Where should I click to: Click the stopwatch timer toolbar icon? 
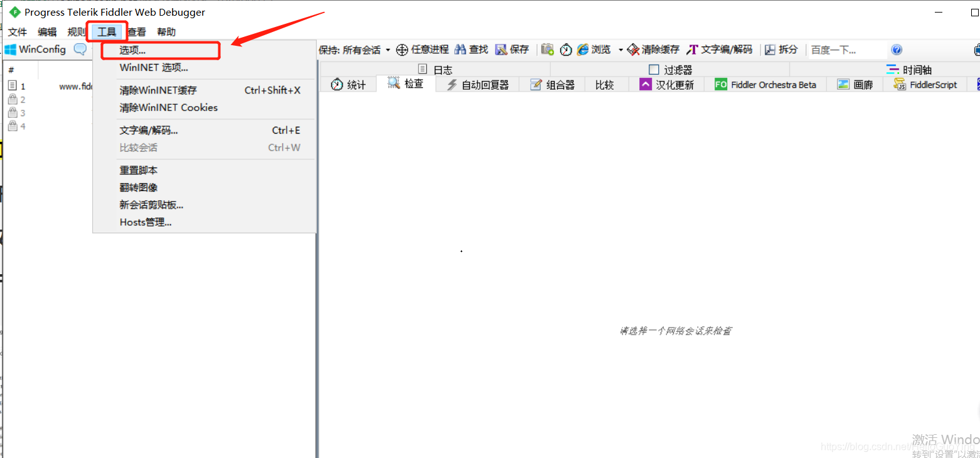(x=566, y=50)
